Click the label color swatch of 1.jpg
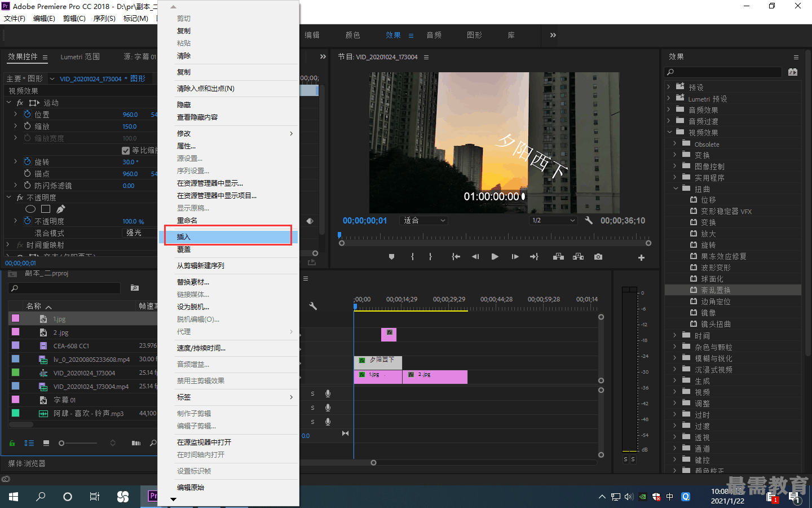This screenshot has width=812, height=508. coord(15,318)
